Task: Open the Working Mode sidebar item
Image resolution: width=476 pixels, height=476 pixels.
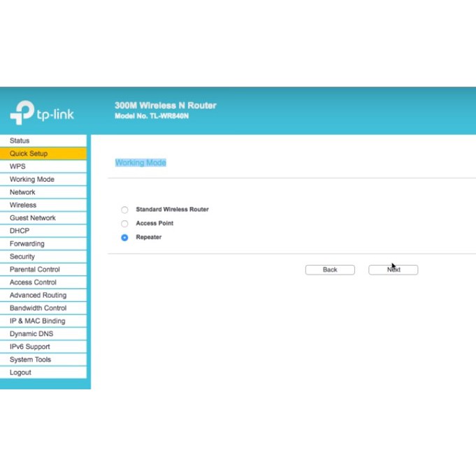Action: (31, 180)
